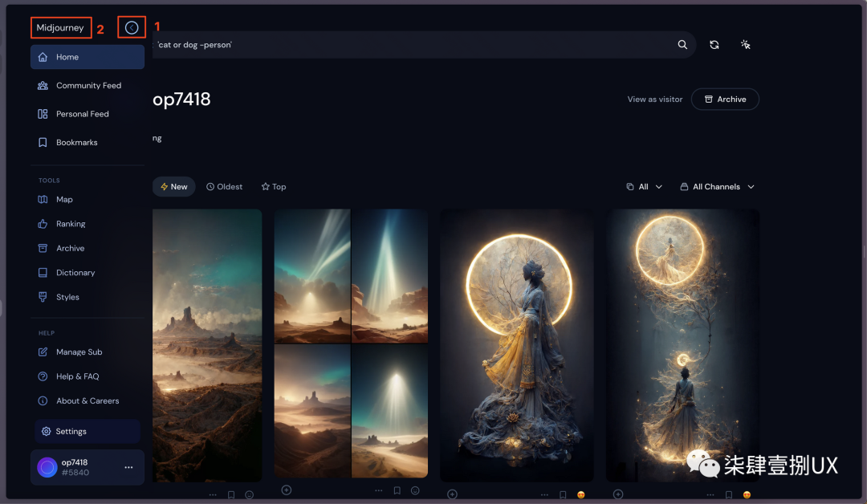867x504 pixels.
Task: Open the Community Feed page
Action: [88, 86]
